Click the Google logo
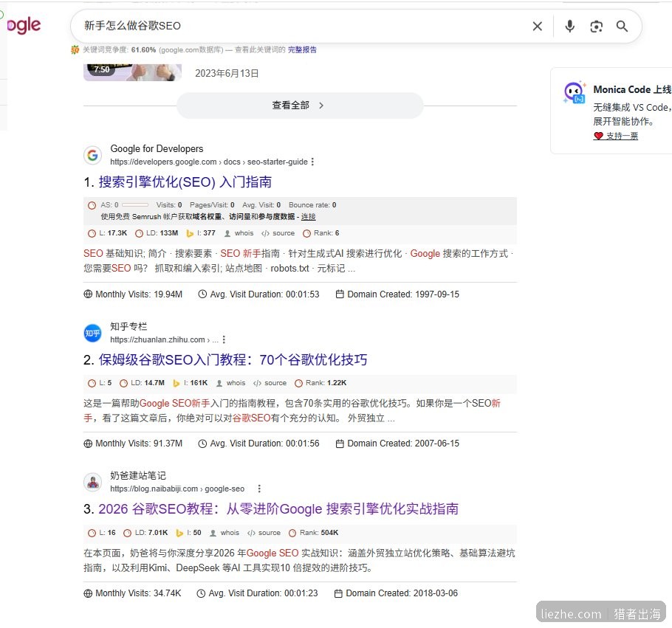The image size is (672, 628). point(24,26)
